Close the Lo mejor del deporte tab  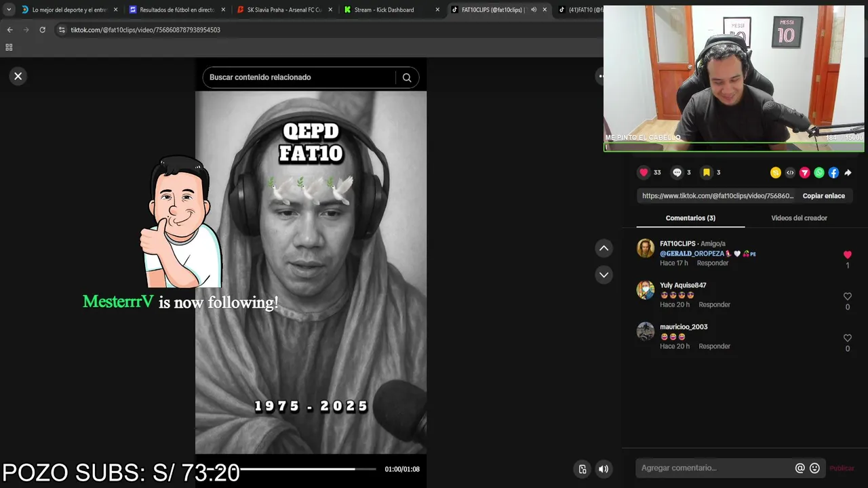pos(115,9)
